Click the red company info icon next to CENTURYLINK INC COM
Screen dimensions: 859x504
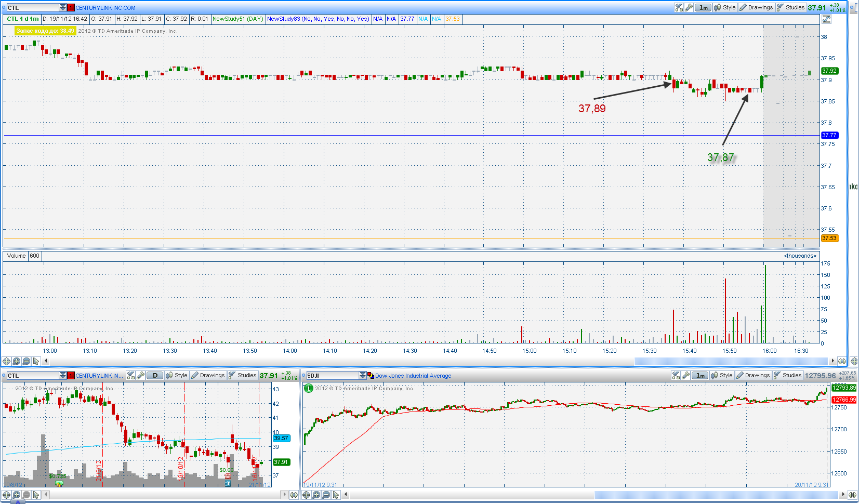71,8
